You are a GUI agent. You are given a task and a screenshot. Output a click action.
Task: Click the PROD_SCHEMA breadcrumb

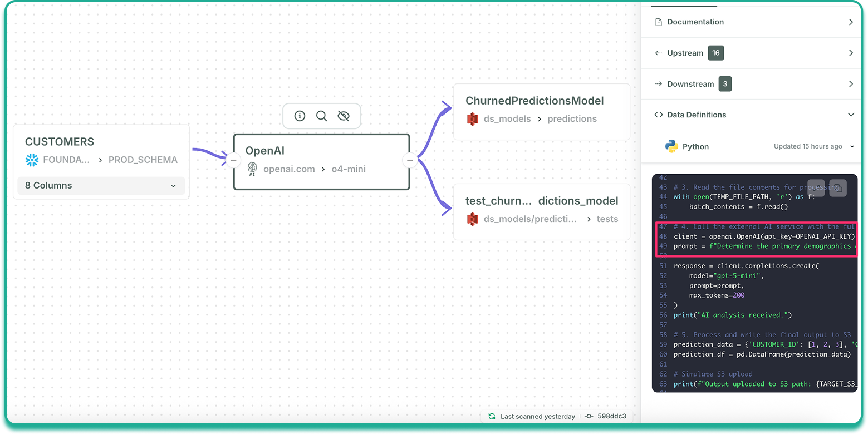click(x=143, y=160)
